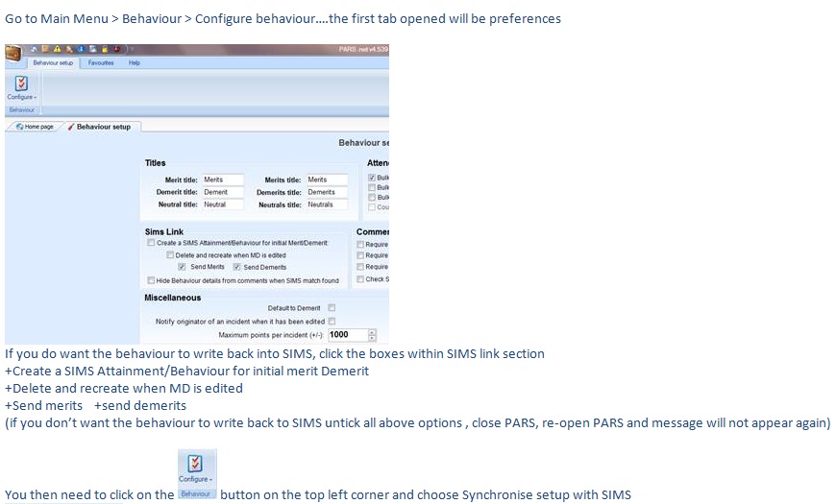Screen dimensions: 836x504
Task: Click the text 'Synchronise setup with SIMS'
Action: [x=547, y=495]
